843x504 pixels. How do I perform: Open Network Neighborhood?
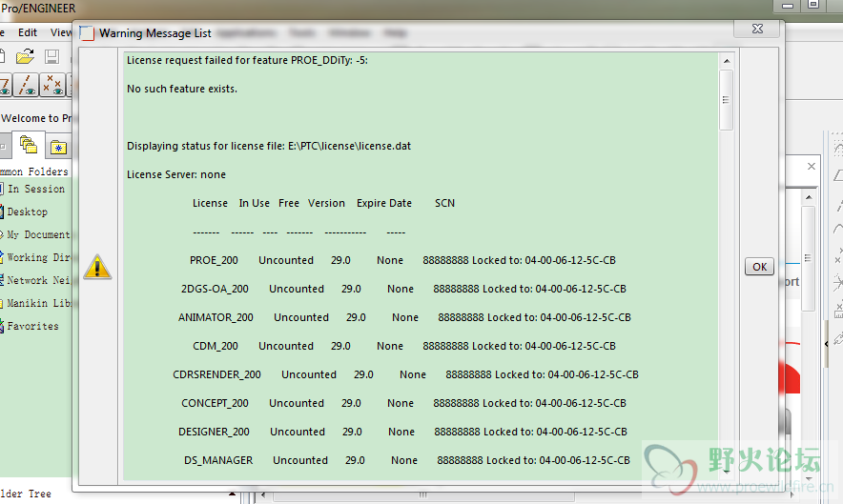coord(37,280)
